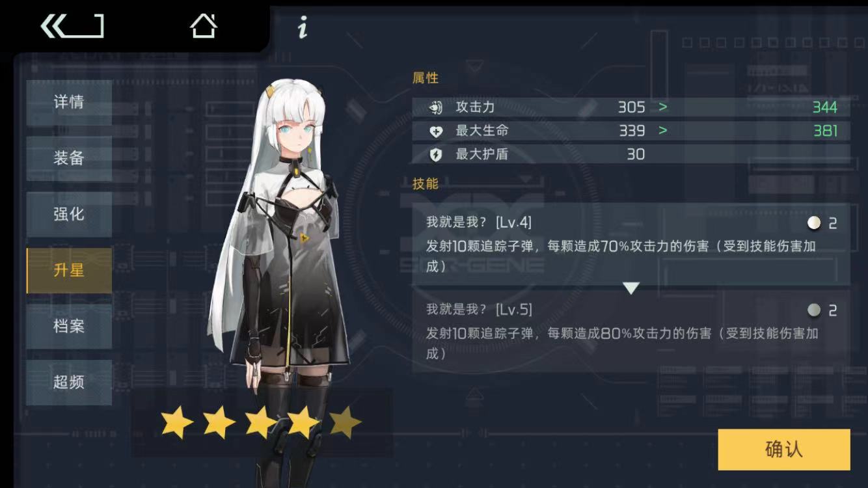
Task: Tap the 最大生命 heart icon
Action: tap(436, 131)
